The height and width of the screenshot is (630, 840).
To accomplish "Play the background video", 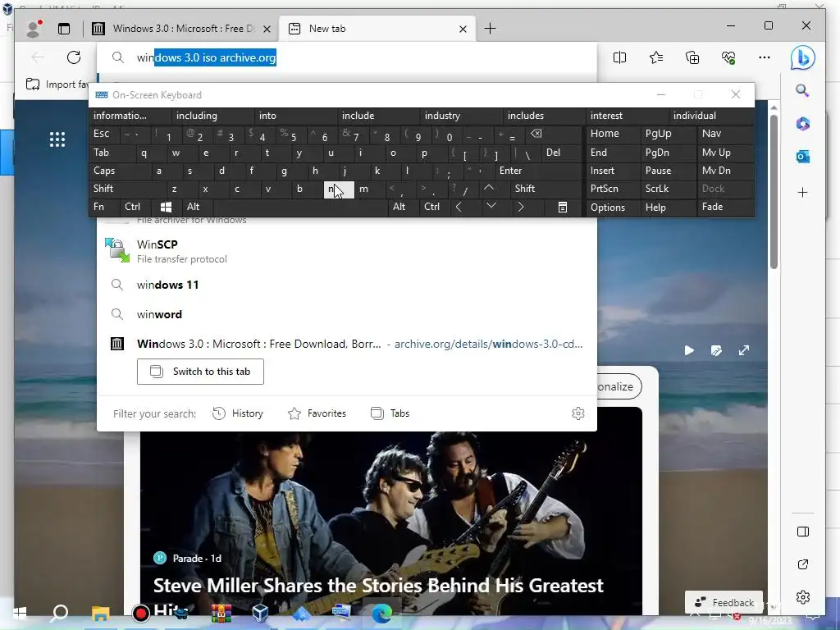I will 689,350.
